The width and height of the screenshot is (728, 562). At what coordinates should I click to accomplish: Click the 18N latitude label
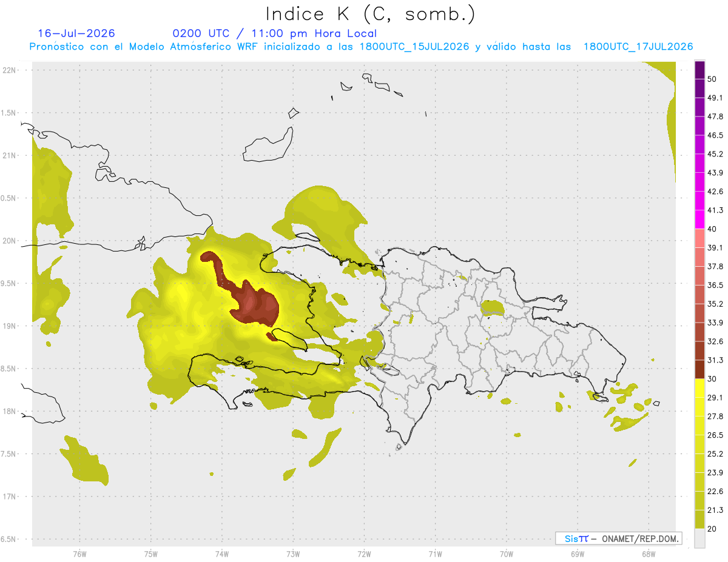pyautogui.click(x=9, y=411)
